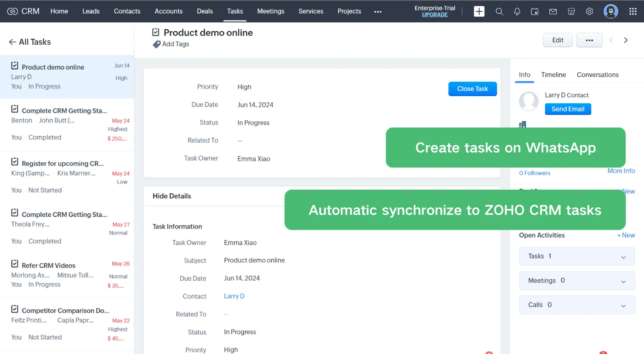644x354 pixels.
Task: Open the settings gear icon
Action: click(x=589, y=11)
